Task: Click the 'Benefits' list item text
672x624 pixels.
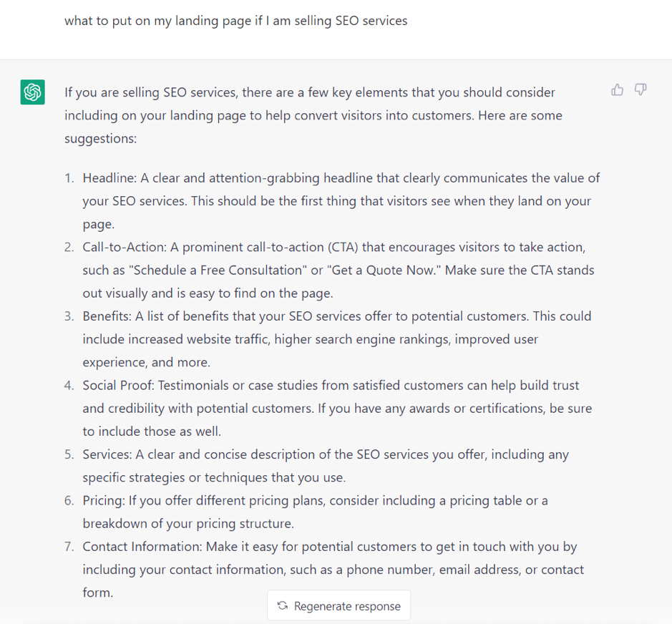Action: (x=337, y=339)
